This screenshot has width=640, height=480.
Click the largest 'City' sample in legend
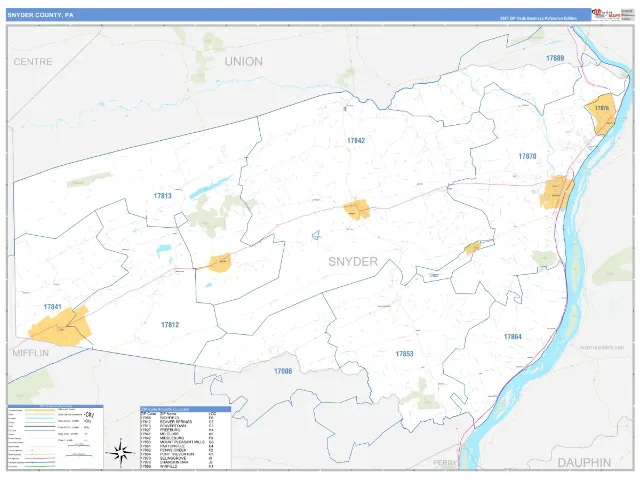pyautogui.click(x=89, y=415)
